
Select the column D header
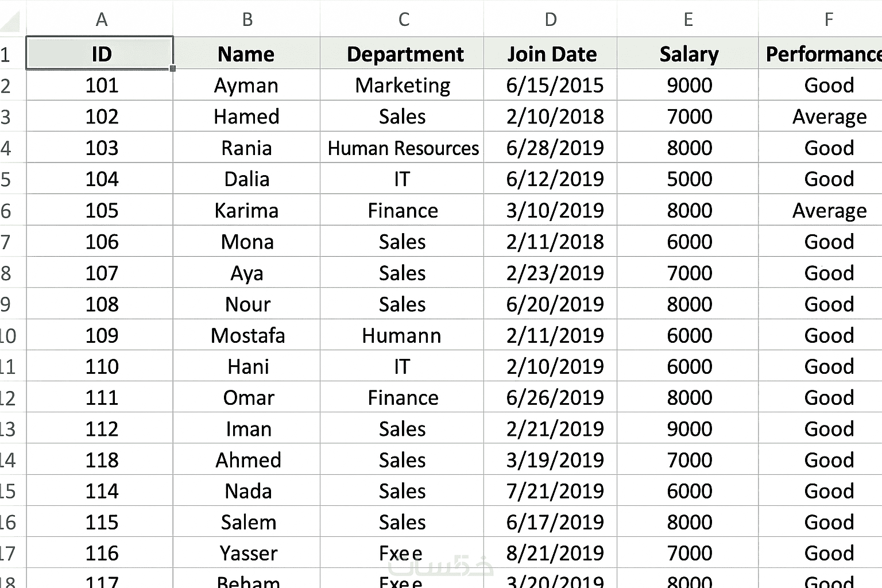pos(550,20)
